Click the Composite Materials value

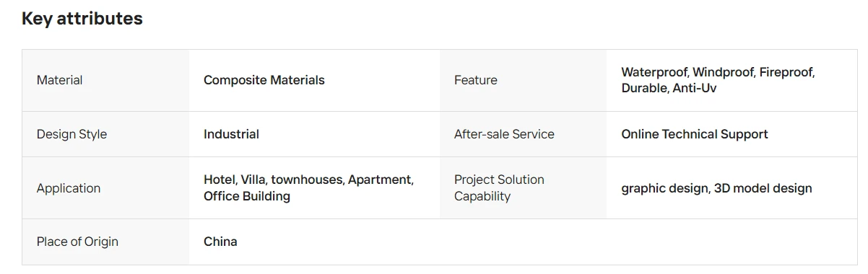pos(264,80)
